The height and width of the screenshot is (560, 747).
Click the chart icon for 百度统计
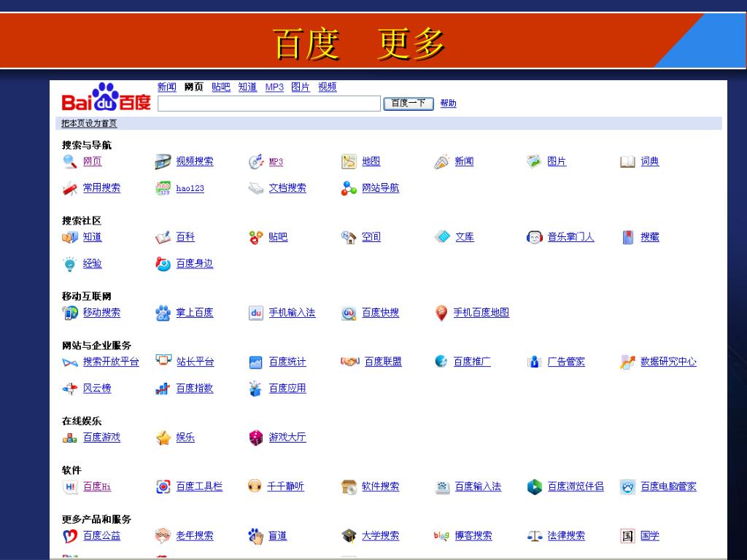coord(256,362)
